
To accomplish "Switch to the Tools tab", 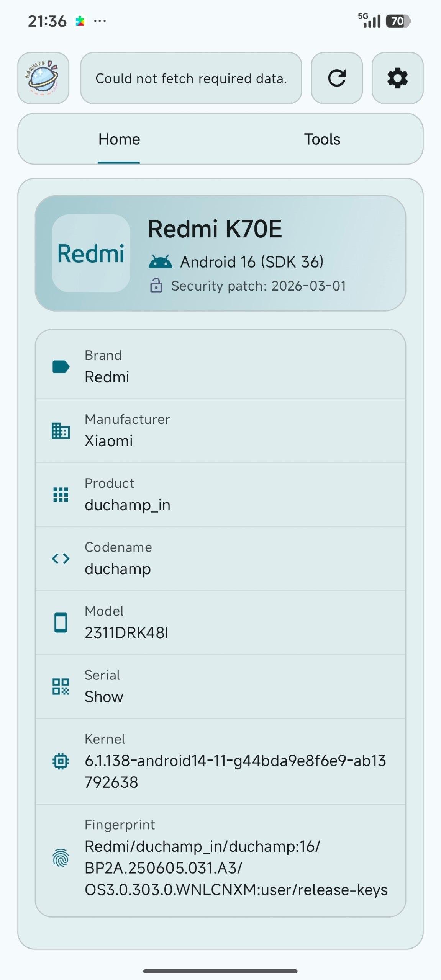I will [322, 139].
